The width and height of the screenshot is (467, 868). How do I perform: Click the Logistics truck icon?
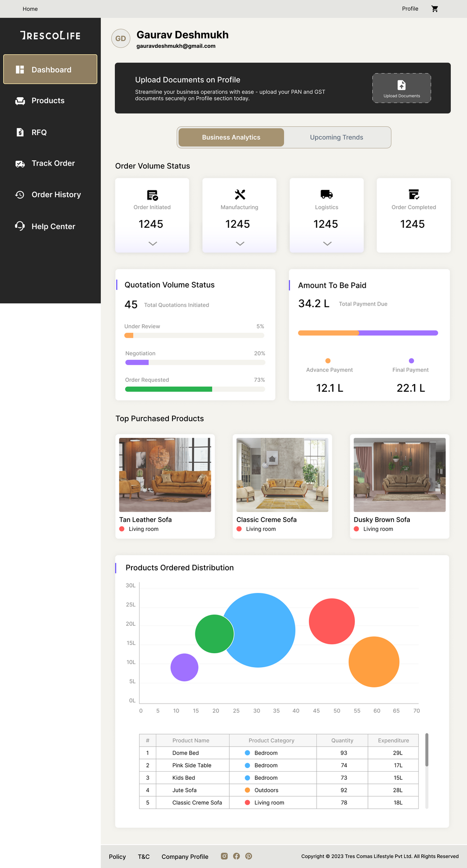pyautogui.click(x=326, y=194)
